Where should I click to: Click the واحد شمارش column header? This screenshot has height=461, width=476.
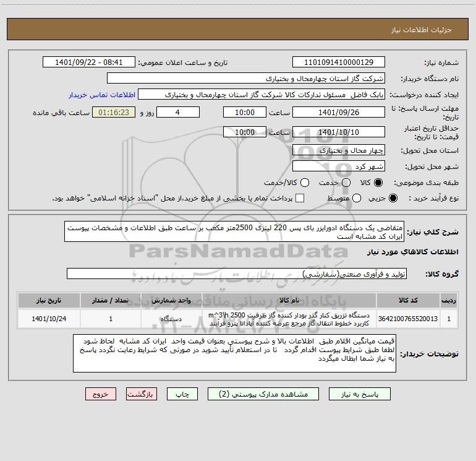pos(171,300)
